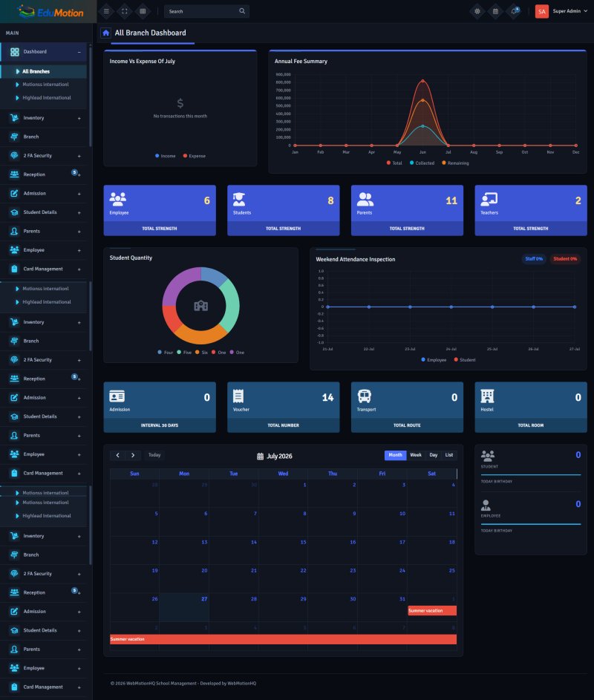Viewport: 594px width, 700px height.
Task: Click the Teachers card chalkboard icon
Action: [489, 199]
